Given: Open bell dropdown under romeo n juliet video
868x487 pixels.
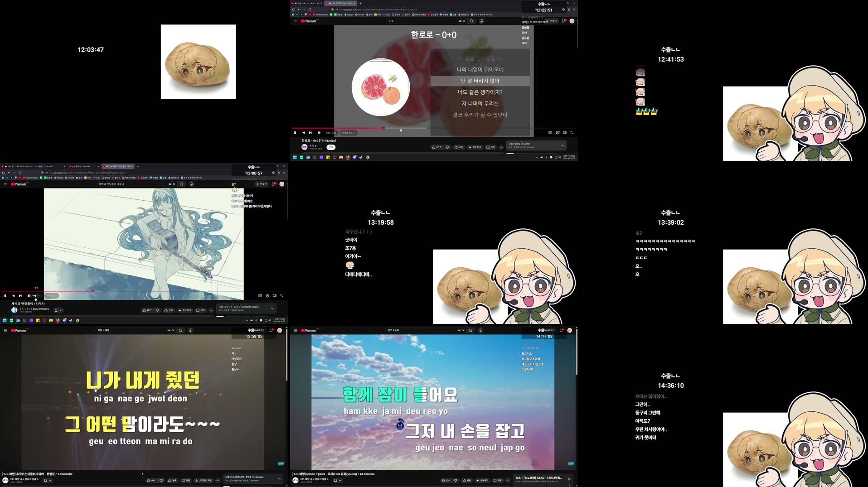Looking at the screenshot, I should 337,481.
